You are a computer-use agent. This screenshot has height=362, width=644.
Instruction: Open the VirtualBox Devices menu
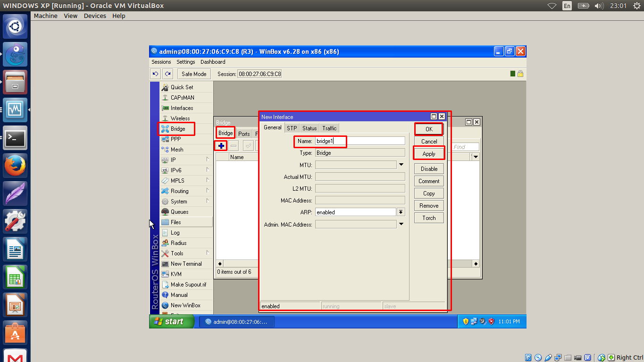click(95, 16)
